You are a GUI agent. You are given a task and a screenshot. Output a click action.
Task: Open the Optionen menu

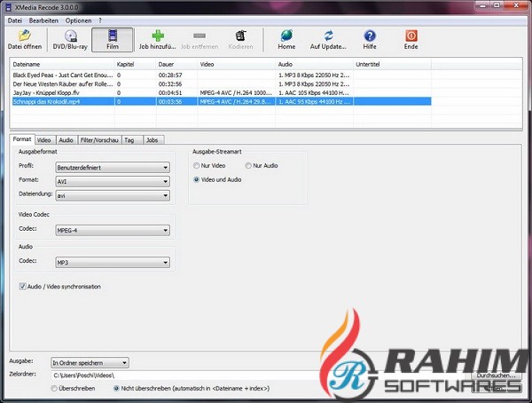78,20
